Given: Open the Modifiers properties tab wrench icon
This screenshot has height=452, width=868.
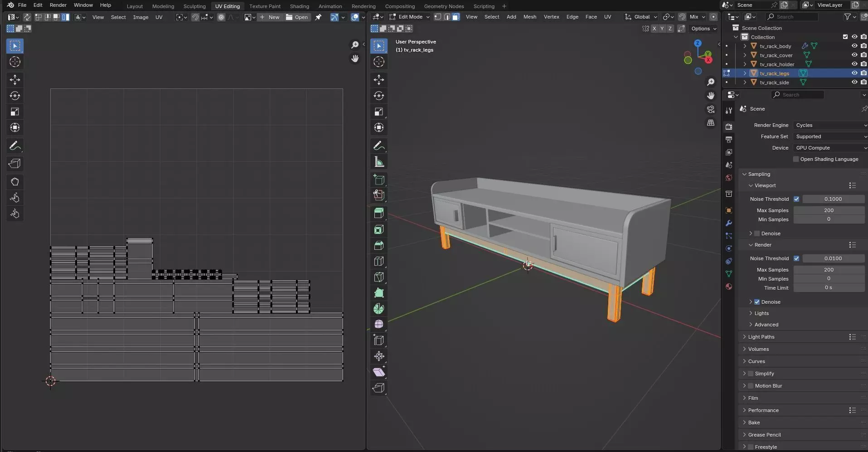Looking at the screenshot, I should (x=729, y=223).
